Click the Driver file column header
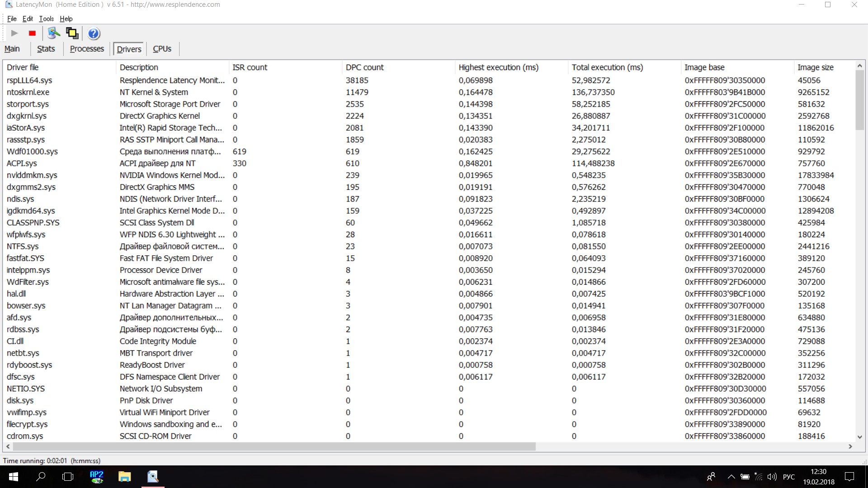 point(23,67)
